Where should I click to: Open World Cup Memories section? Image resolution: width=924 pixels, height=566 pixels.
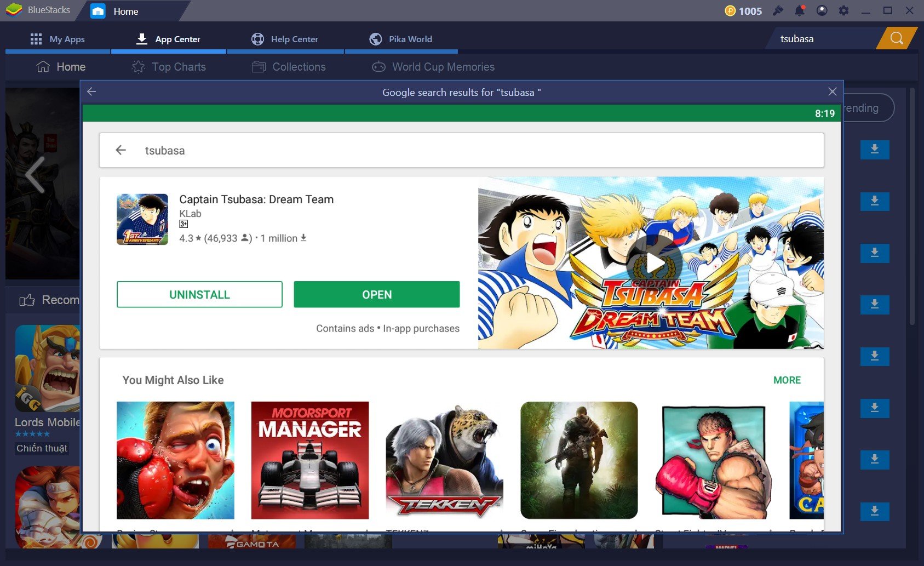(433, 67)
